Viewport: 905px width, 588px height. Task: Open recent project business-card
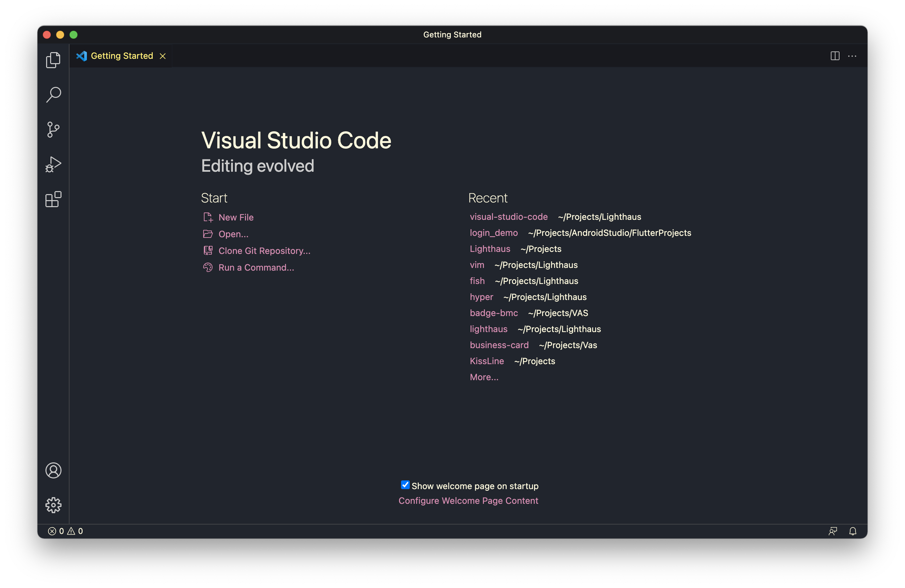tap(499, 345)
